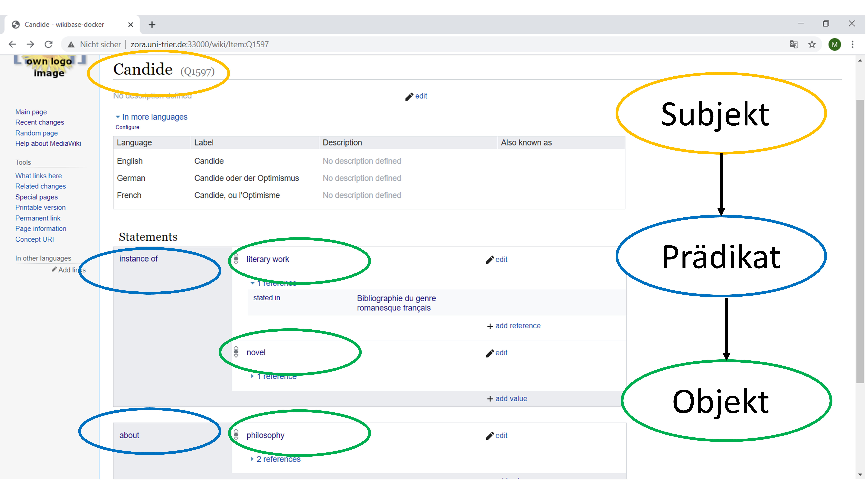Open What links here tool
This screenshot has height=488, width=868.
coord(38,176)
